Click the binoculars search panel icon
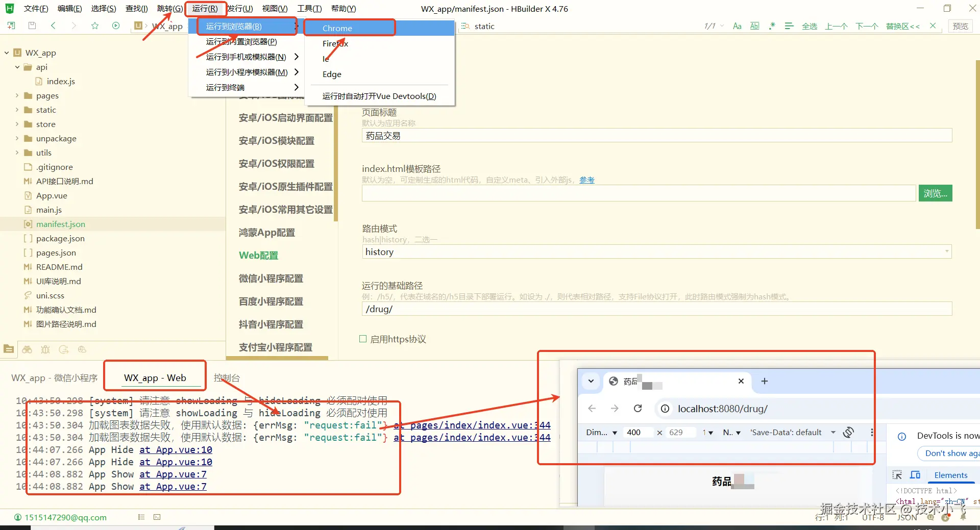 [27, 349]
